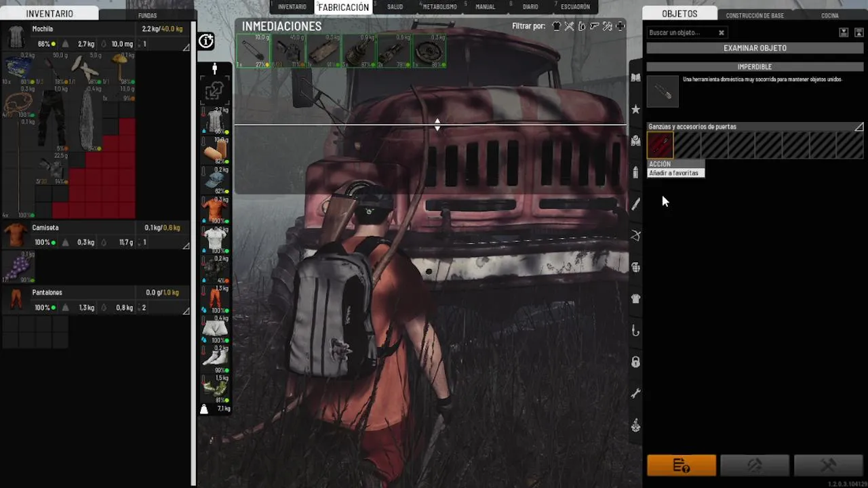Screen dimensions: 868x488
Task: Select the mushroom in the backpack
Action: point(119,68)
